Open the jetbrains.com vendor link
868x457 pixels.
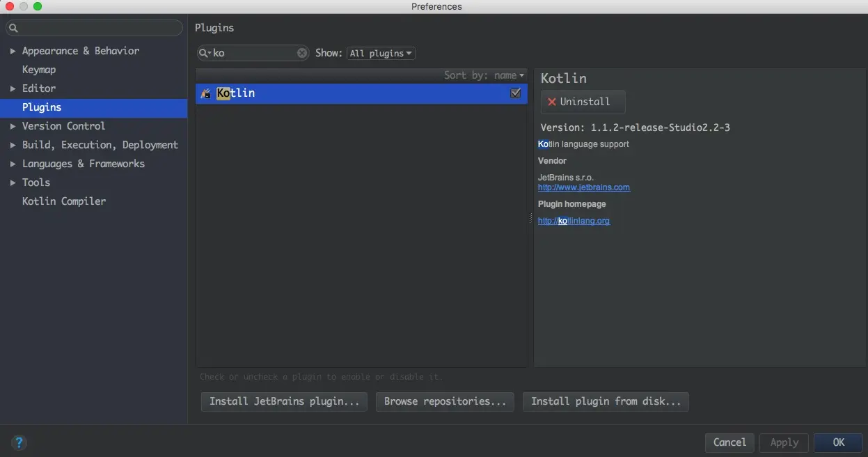pyautogui.click(x=584, y=187)
